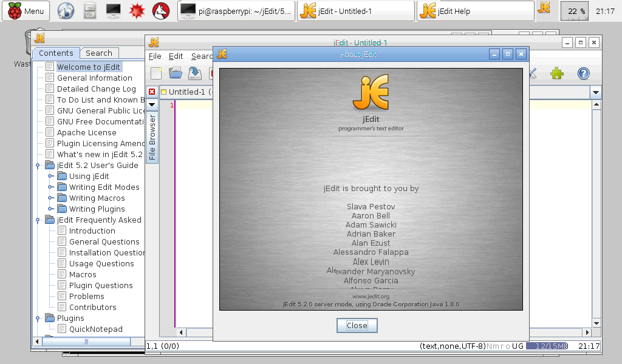622x364 pixels.
Task: Open Usage Questions FAQ page
Action: point(101,264)
